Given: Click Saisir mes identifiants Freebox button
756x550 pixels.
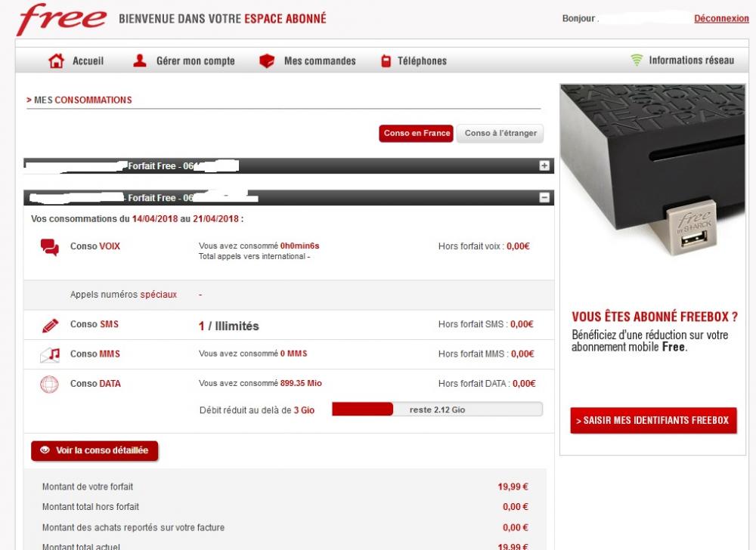Looking at the screenshot, I should point(653,421).
